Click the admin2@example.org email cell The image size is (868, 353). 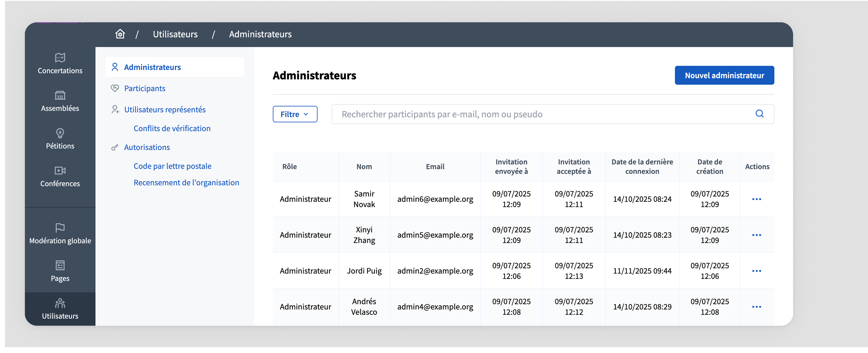pyautogui.click(x=435, y=271)
